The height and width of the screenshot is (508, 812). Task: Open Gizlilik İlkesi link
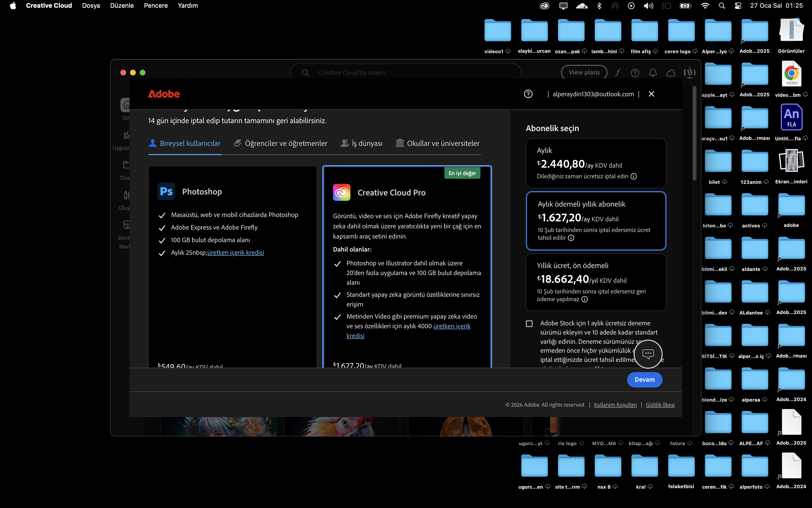coord(660,405)
